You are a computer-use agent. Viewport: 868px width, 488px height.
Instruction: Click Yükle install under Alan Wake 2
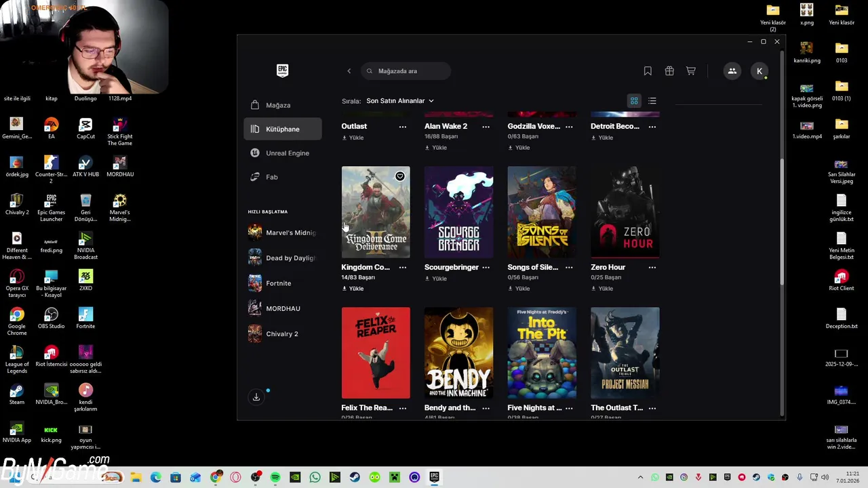click(436, 147)
